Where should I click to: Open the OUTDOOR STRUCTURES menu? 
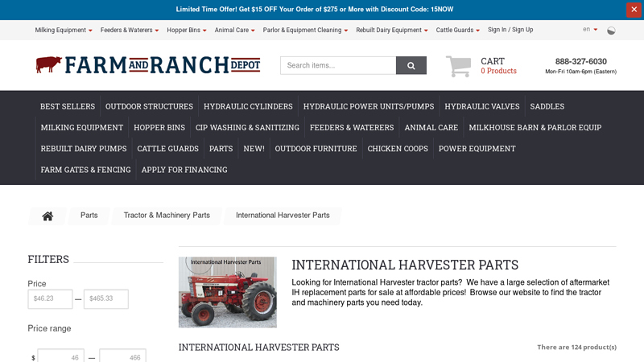point(149,106)
